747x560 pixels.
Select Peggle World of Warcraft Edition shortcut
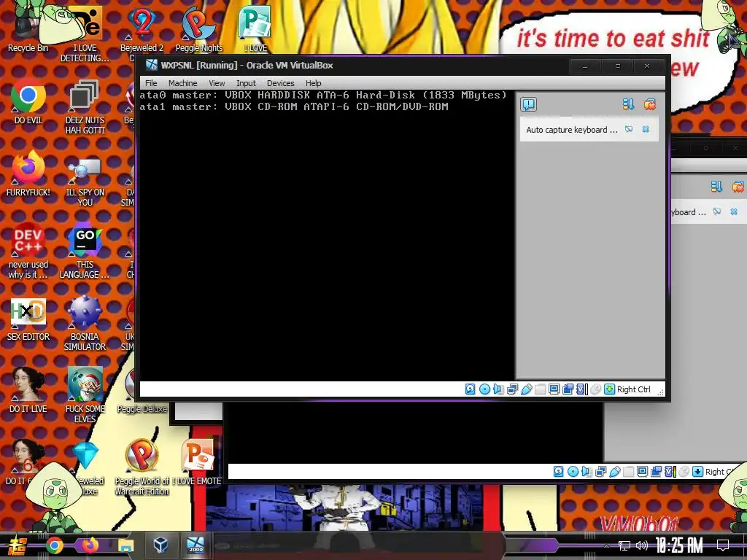[142, 467]
